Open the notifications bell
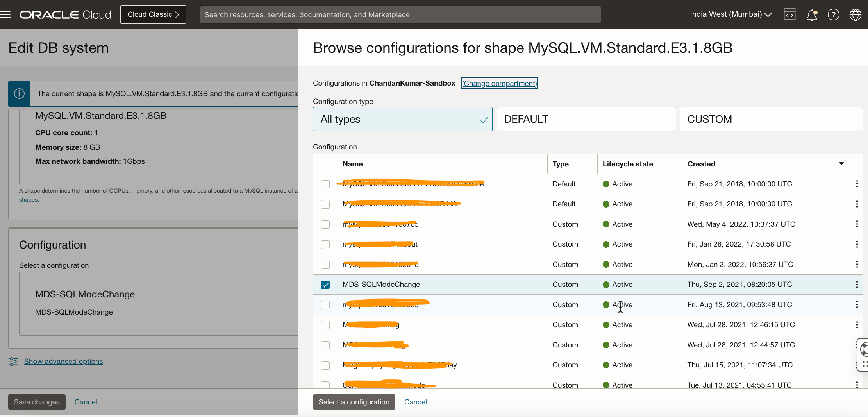The height and width of the screenshot is (417, 868). tap(811, 14)
